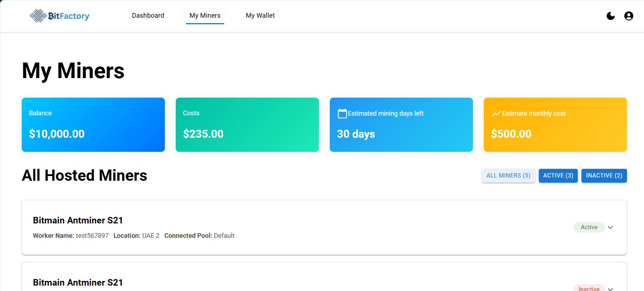Screen dimensions: 644x291
Task: Select the My Miners tab
Action: tap(205, 16)
